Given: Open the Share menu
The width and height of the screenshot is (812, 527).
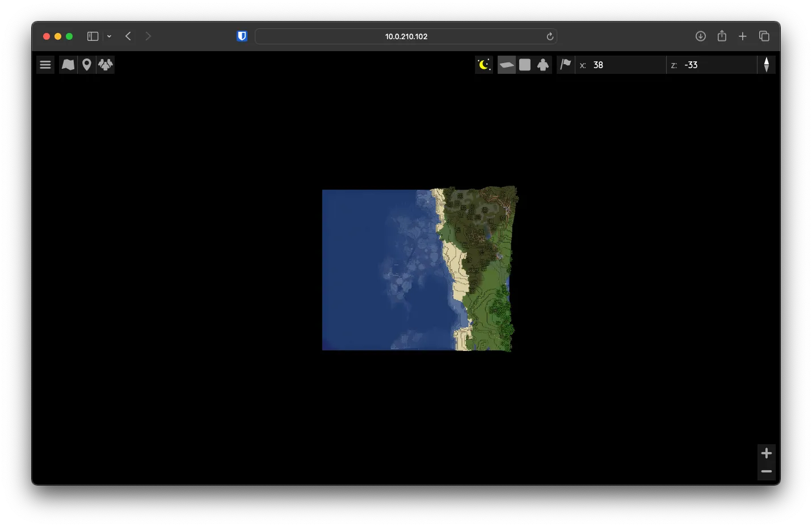Looking at the screenshot, I should tap(722, 36).
